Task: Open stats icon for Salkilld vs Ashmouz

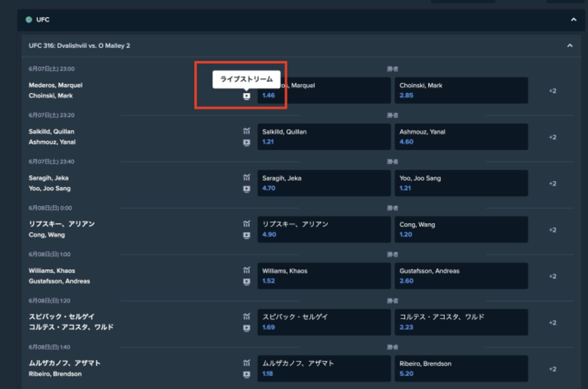Action: 247,131
